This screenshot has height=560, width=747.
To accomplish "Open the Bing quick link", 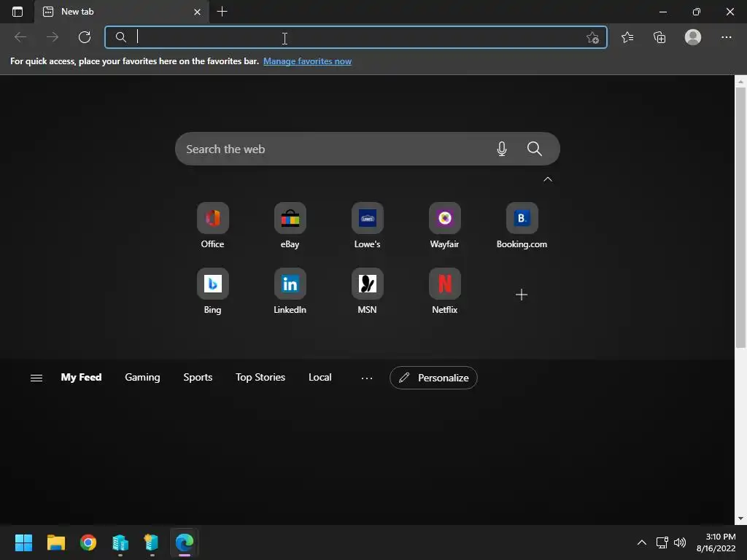I will [212, 291].
